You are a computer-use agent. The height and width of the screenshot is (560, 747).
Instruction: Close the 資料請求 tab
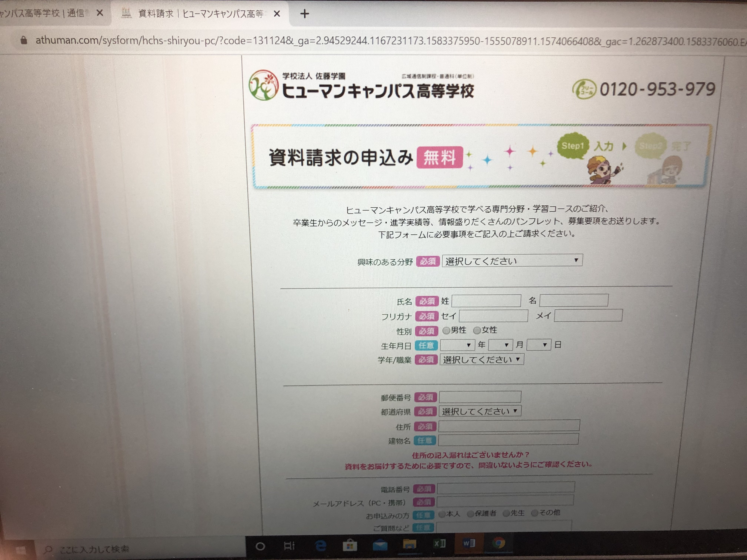click(277, 14)
